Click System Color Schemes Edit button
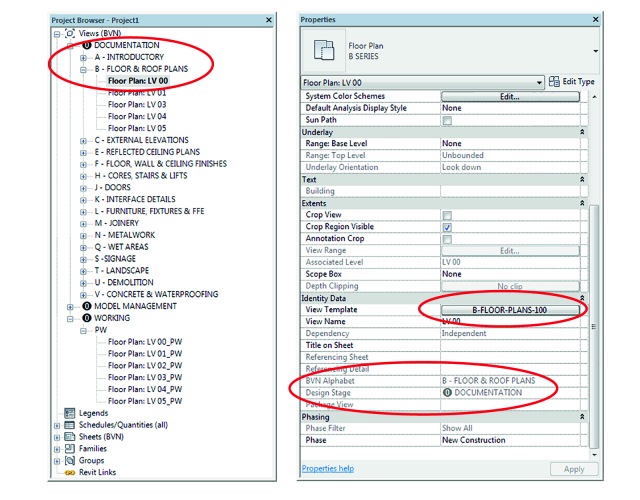The width and height of the screenshot is (640, 500). (510, 96)
